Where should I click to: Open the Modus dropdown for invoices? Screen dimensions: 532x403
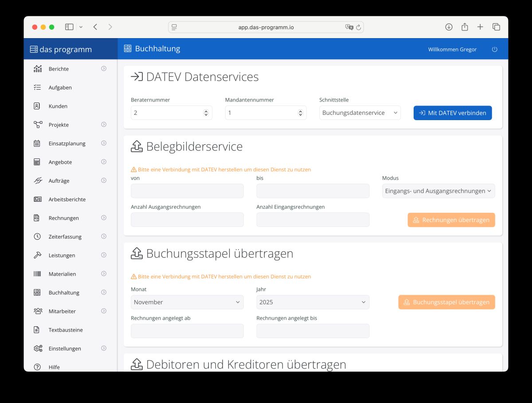click(438, 191)
